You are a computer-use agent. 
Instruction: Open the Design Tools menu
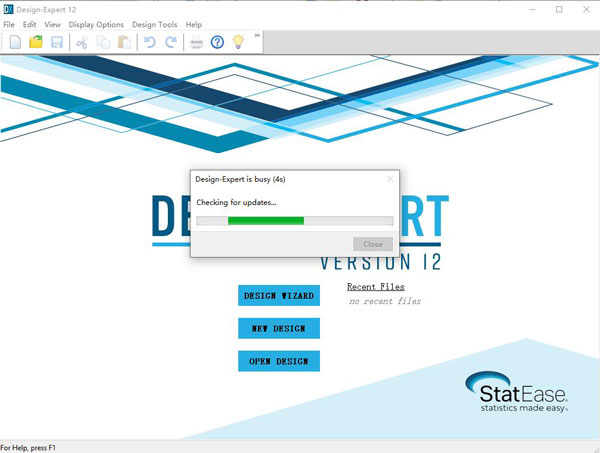click(x=154, y=24)
